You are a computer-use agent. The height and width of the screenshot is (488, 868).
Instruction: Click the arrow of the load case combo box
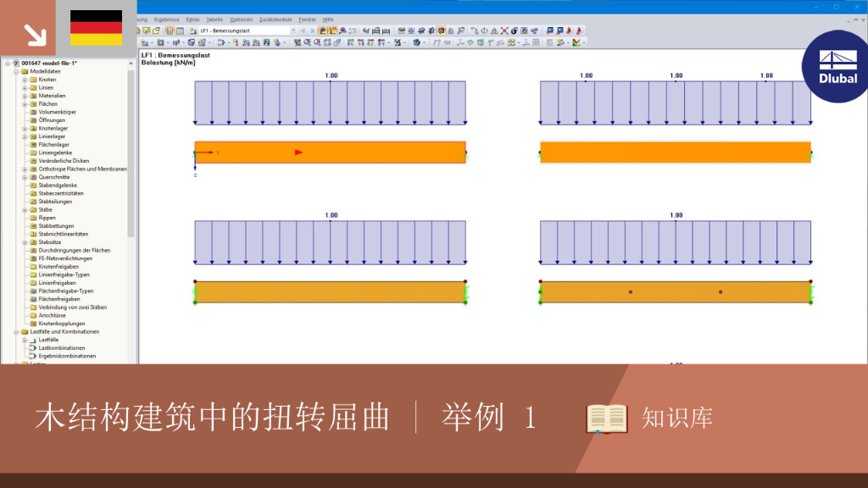[293, 31]
